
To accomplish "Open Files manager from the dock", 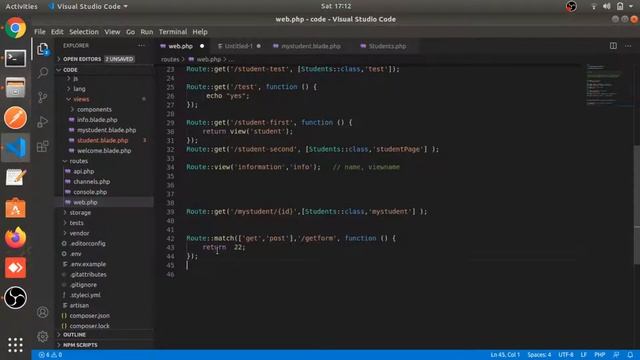I will click(16, 88).
